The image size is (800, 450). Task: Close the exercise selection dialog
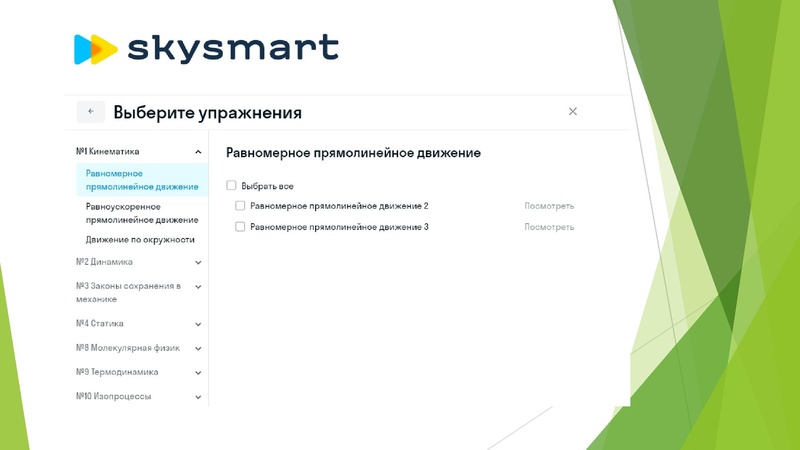click(573, 112)
